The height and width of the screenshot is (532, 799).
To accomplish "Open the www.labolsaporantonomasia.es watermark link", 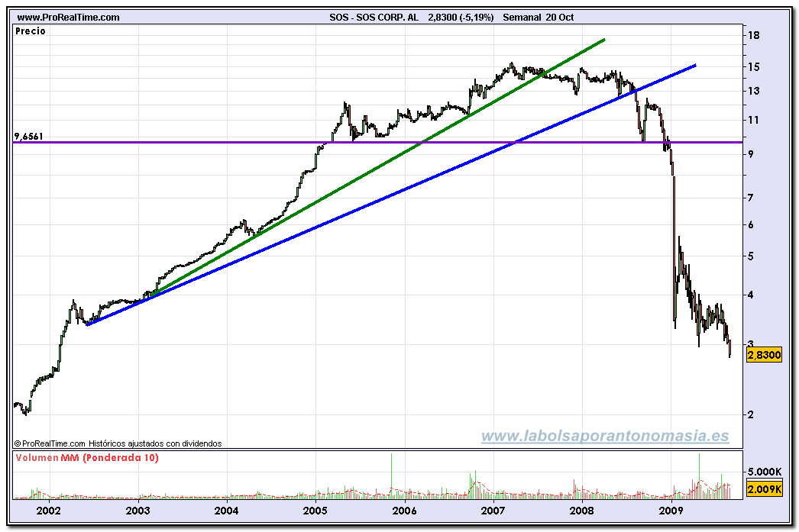I will 604,437.
